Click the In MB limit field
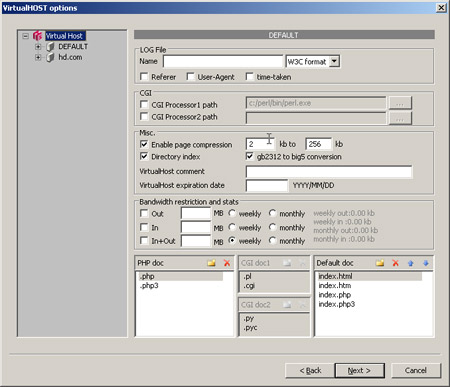450x387 pixels. (x=196, y=227)
